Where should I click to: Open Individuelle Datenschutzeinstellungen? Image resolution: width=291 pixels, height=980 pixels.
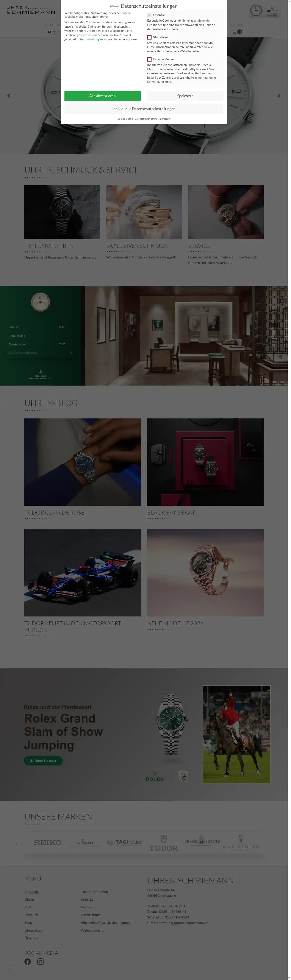[x=144, y=109]
